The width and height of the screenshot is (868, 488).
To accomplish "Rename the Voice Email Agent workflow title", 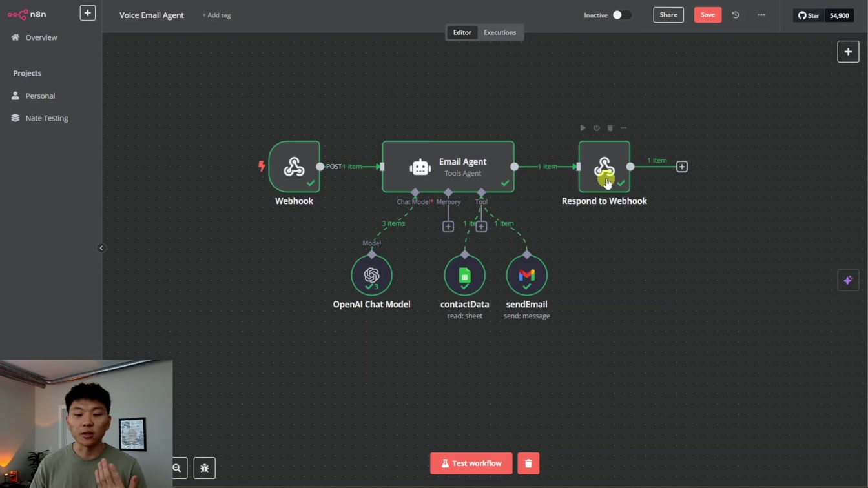I will pos(152,15).
